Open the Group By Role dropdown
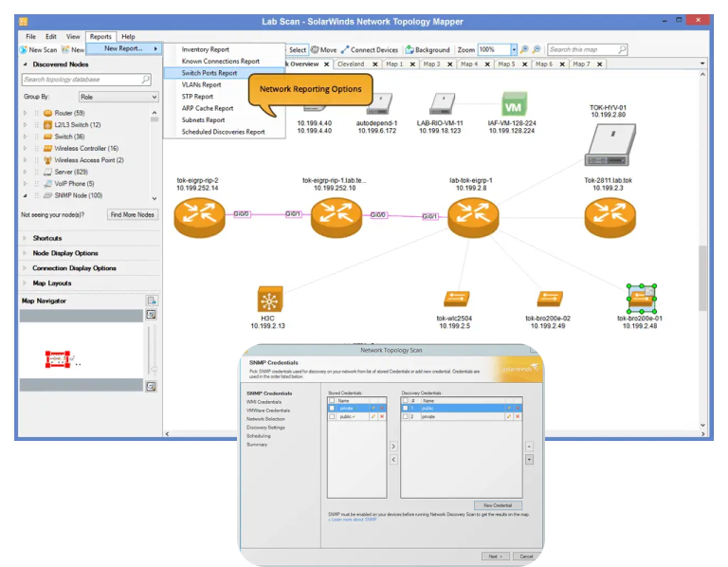The image size is (728, 567). tap(118, 97)
